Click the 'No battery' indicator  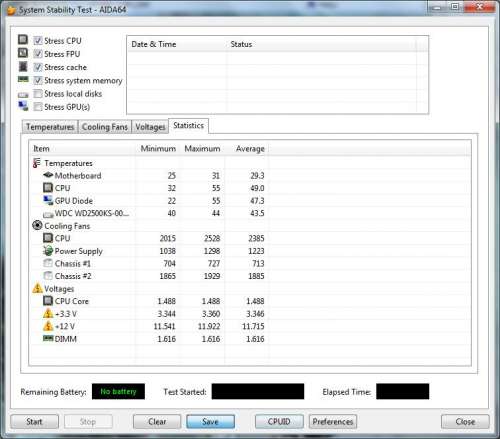click(x=118, y=391)
